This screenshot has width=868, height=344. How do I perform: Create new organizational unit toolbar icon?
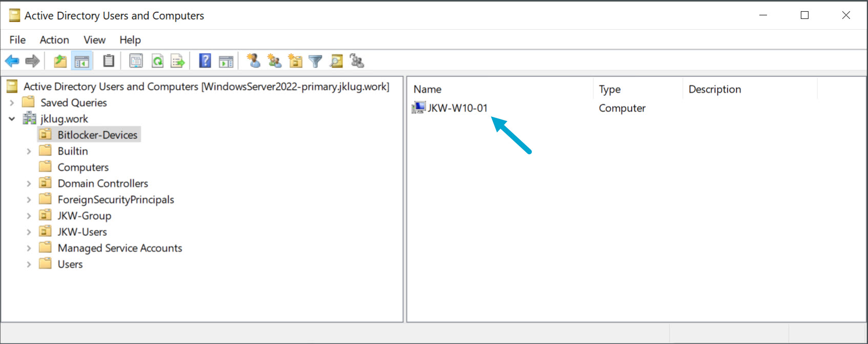tap(295, 62)
